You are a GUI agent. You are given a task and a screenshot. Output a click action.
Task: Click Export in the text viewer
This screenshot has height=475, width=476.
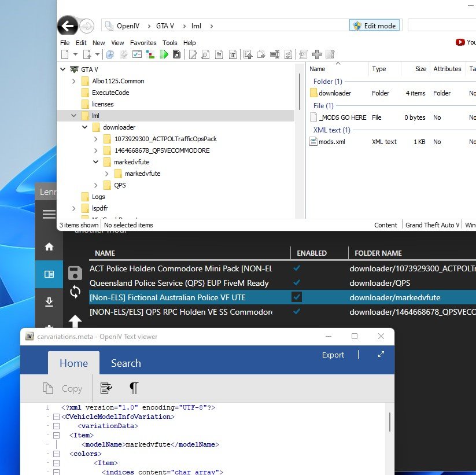(x=333, y=355)
